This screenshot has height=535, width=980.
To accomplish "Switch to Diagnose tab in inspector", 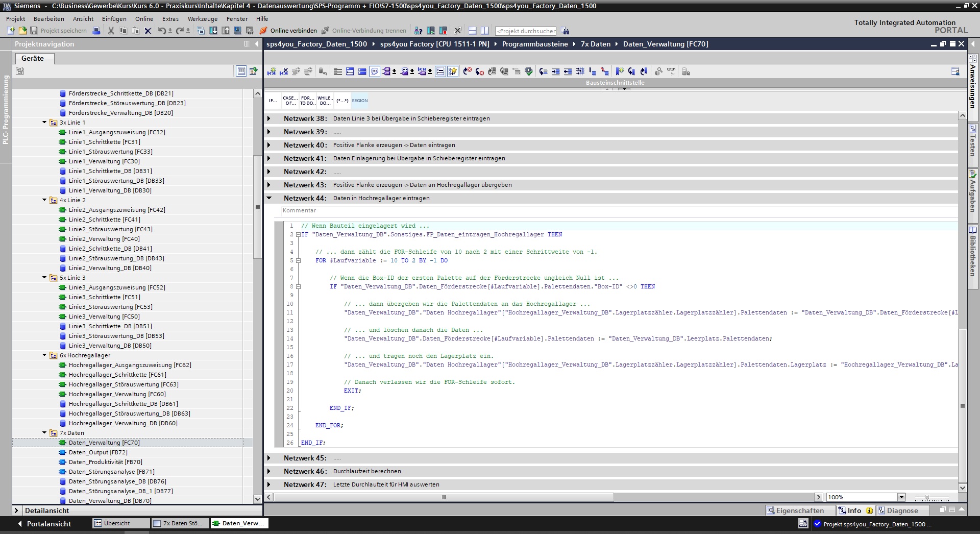I will [902, 510].
